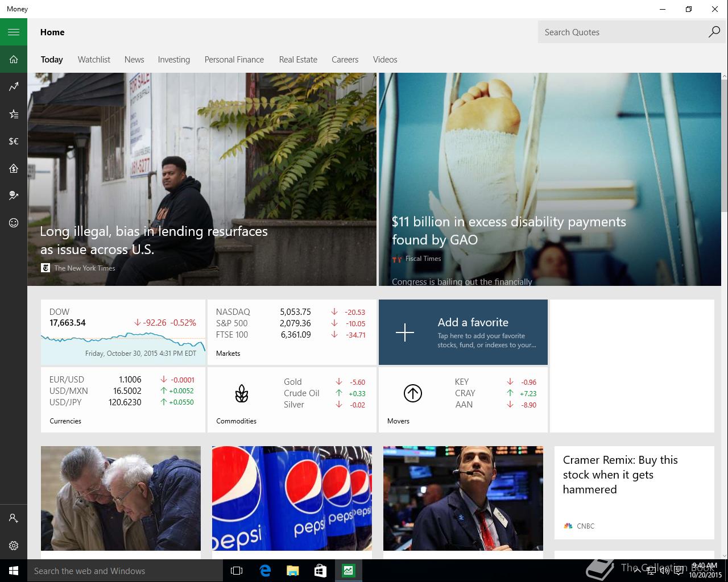Click the KEY mover row

click(x=495, y=382)
